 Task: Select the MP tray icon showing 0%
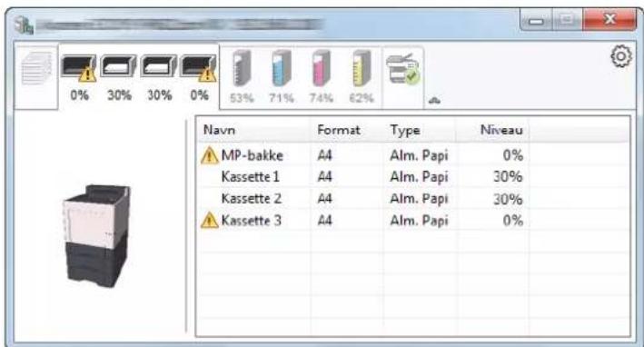78,68
